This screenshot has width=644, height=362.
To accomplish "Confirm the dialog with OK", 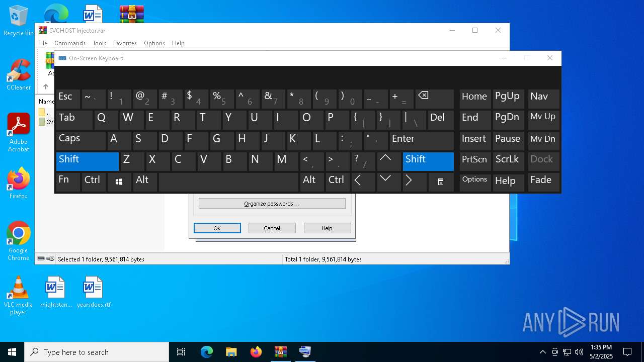I will [217, 228].
